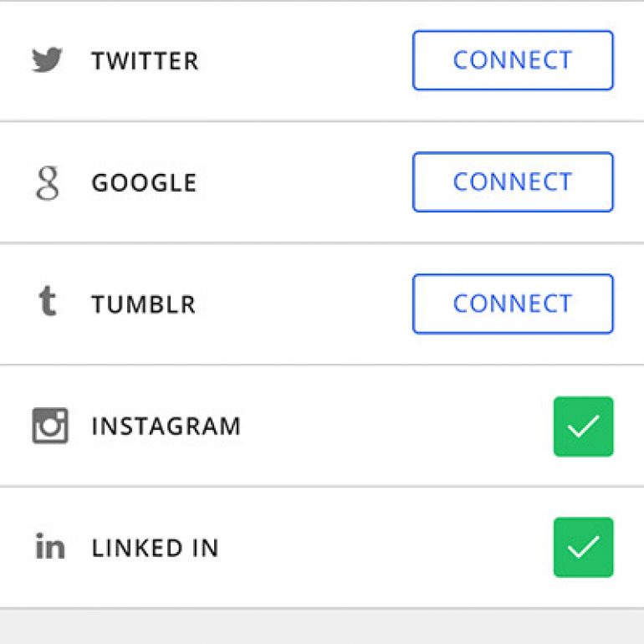Connect the Google account
The image size is (644, 644).
513,182
